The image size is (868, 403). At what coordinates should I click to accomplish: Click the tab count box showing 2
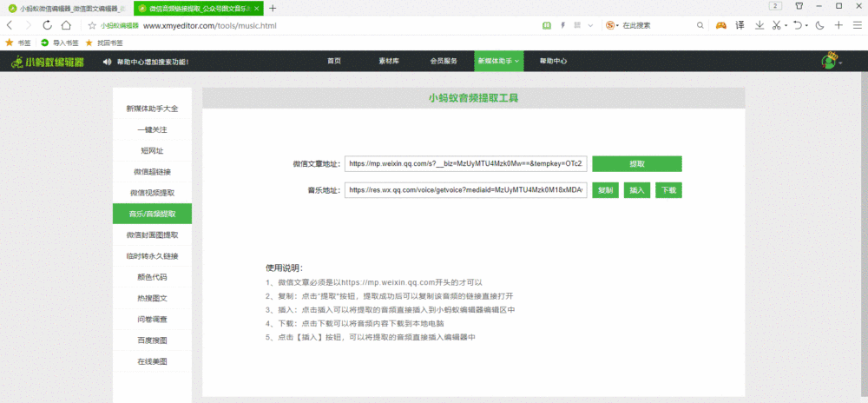pyautogui.click(x=775, y=6)
